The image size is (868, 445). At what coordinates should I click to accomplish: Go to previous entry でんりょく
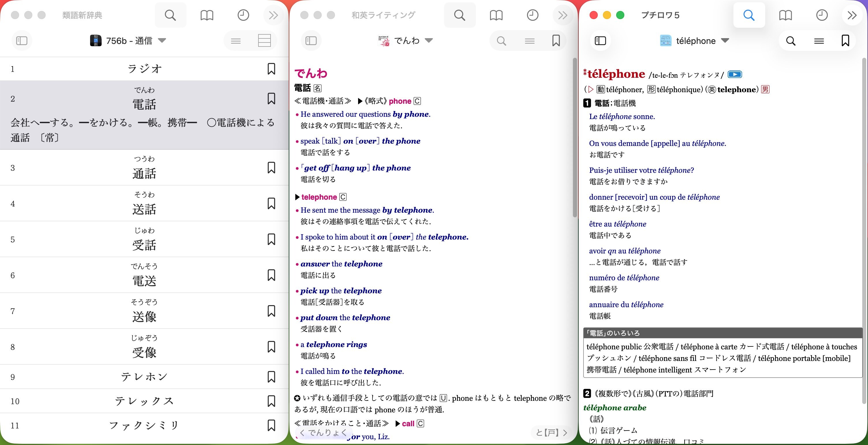point(323,433)
